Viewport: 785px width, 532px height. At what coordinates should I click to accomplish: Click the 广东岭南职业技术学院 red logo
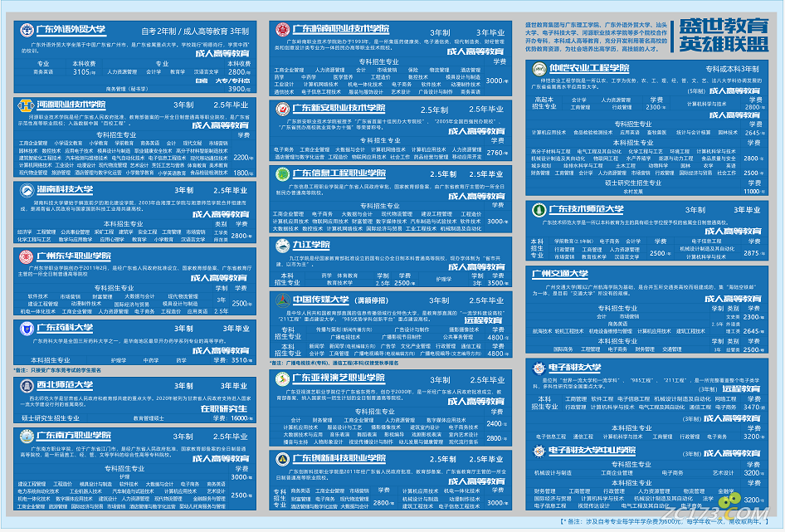[282, 30]
